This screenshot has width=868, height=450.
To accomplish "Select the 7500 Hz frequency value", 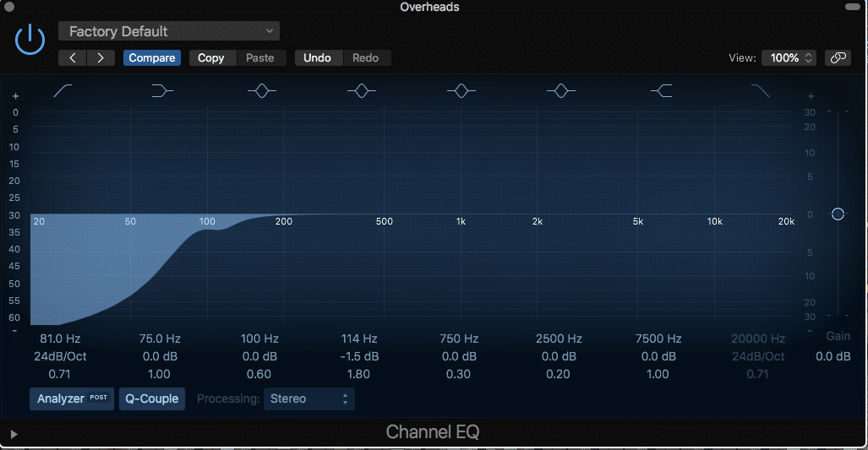I will click(658, 339).
